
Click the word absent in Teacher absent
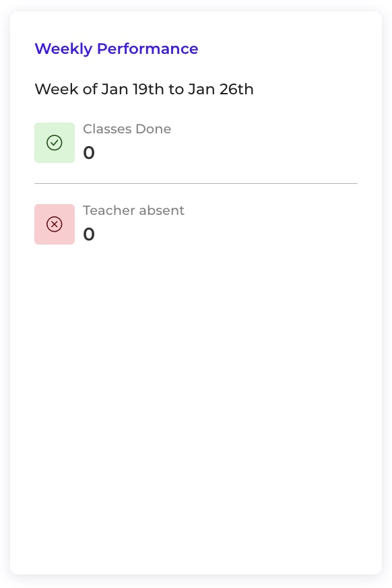[161, 210]
